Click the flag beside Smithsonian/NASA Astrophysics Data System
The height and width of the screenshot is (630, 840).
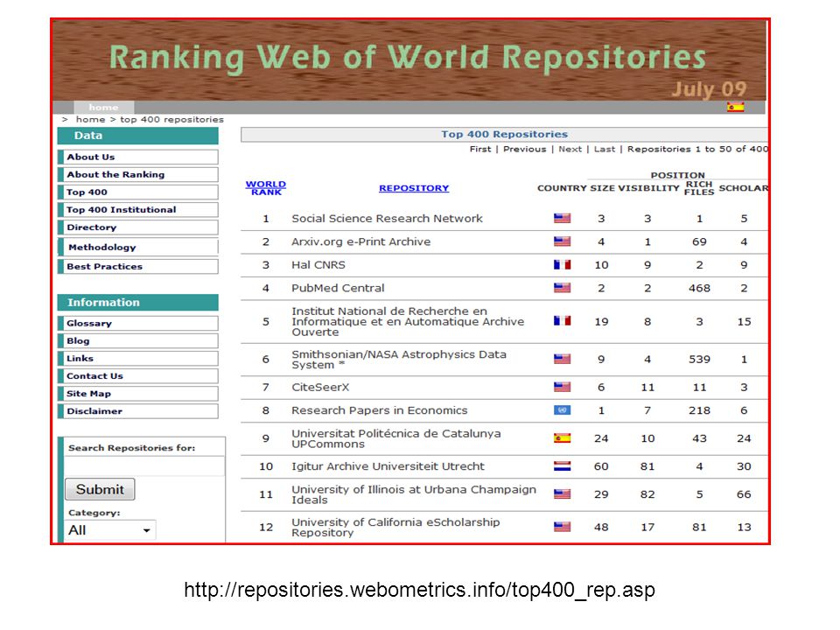tap(562, 359)
